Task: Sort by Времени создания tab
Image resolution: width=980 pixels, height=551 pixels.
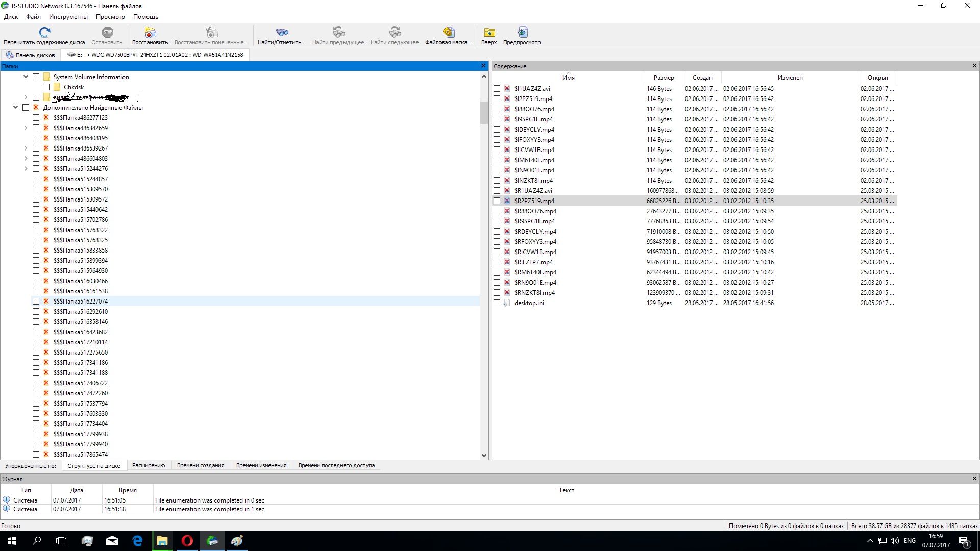Action: coord(201,465)
